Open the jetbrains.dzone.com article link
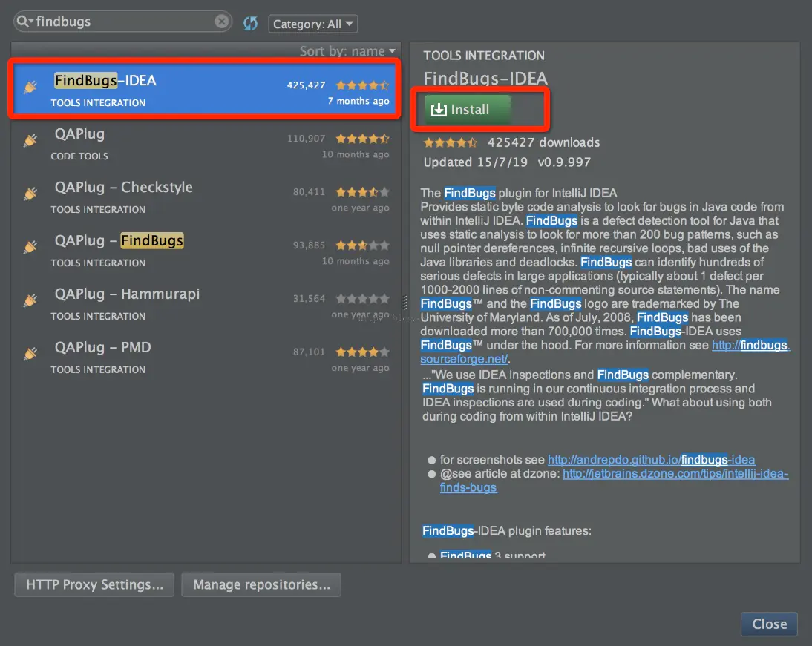Viewport: 812px width, 646px height. [x=675, y=474]
